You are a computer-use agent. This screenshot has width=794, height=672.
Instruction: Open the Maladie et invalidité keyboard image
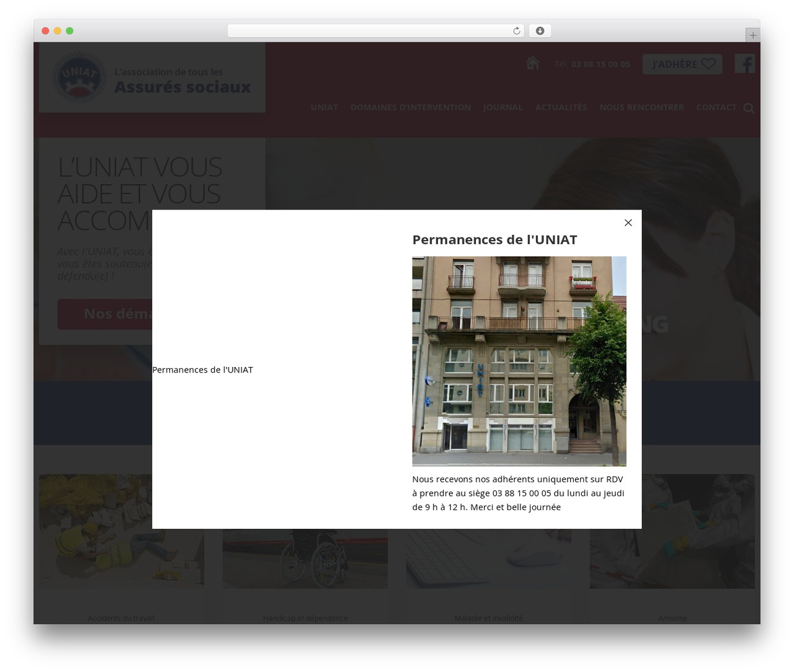tap(489, 558)
